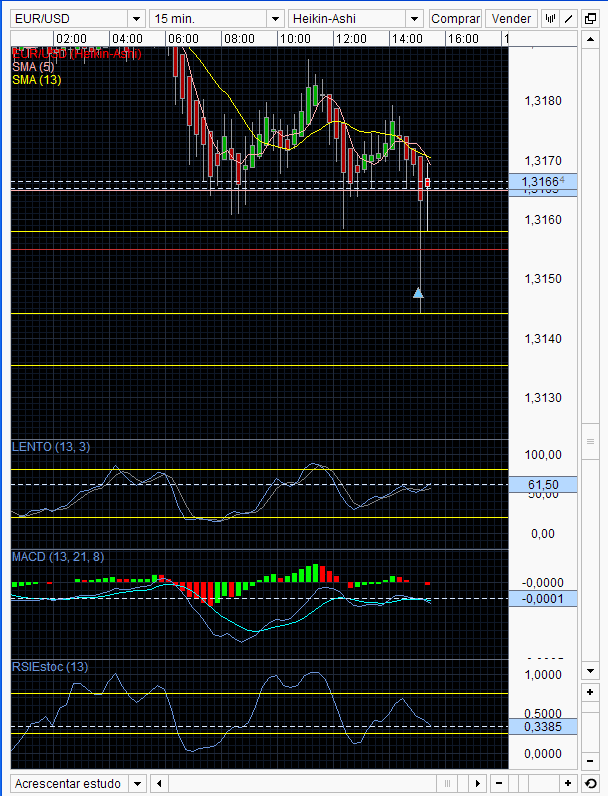Click the vertical zoom plus button

pos(590,692)
